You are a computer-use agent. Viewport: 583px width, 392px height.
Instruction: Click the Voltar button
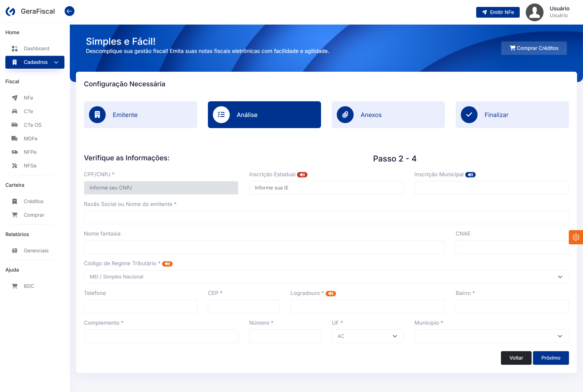516,358
